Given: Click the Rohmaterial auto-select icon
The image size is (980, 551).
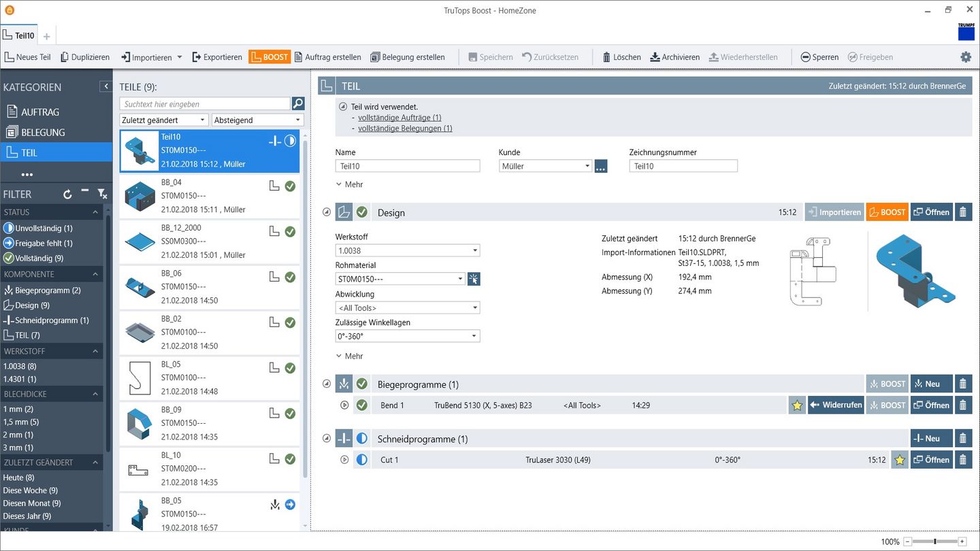Looking at the screenshot, I should 474,279.
